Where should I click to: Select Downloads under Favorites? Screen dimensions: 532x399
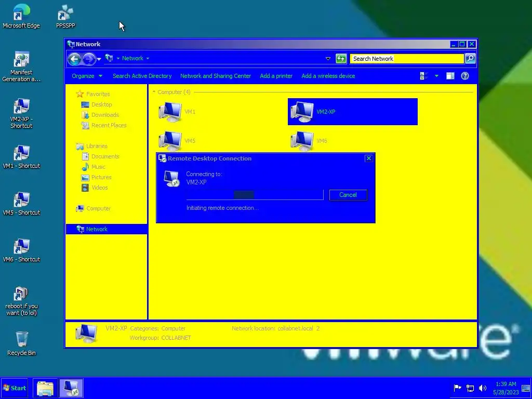pos(100,115)
